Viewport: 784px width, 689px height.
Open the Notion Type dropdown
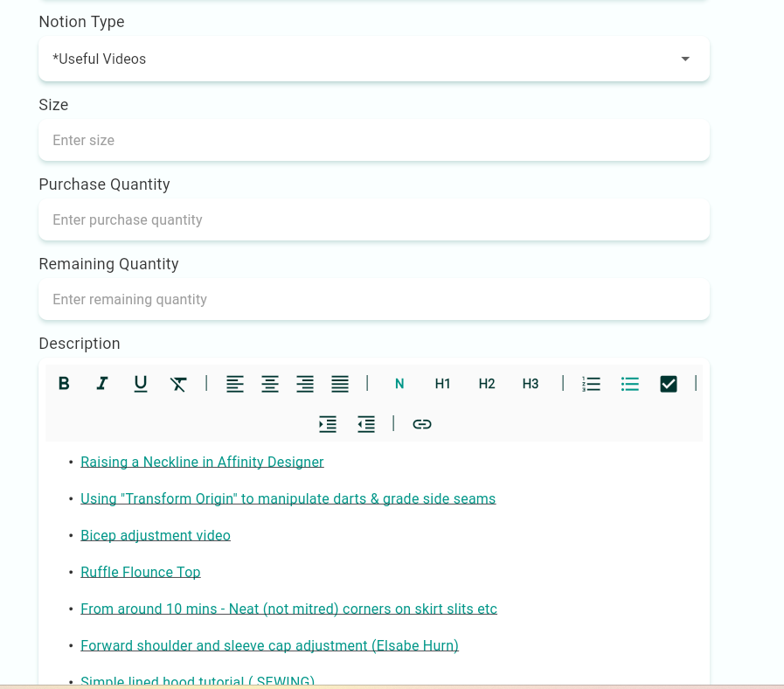click(374, 59)
